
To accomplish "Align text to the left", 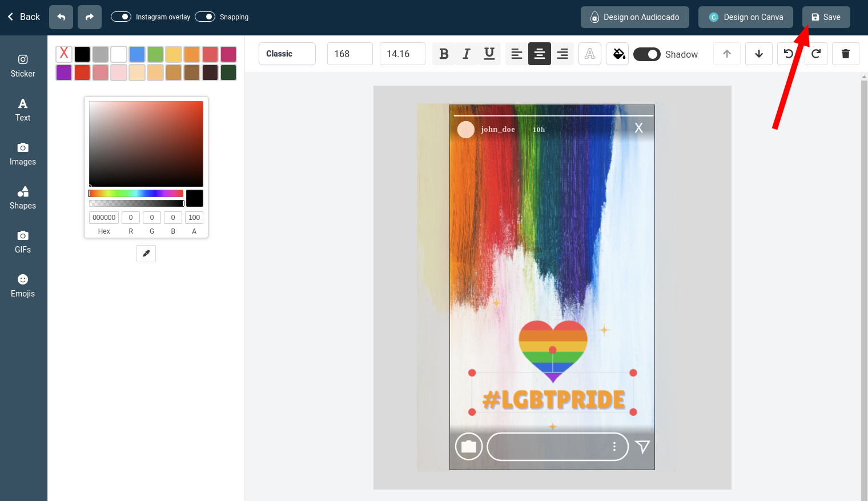I will (x=517, y=54).
